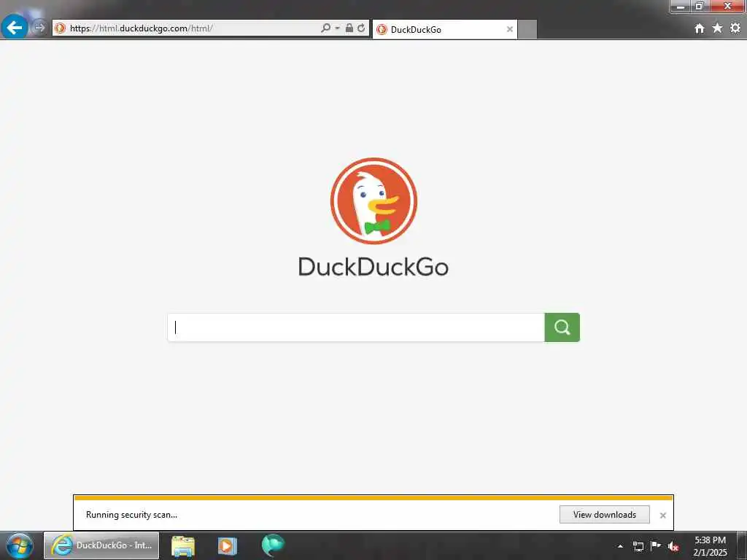Minimize the Internet Explorer window
Image resolution: width=747 pixels, height=560 pixels.
pyautogui.click(x=681, y=6)
